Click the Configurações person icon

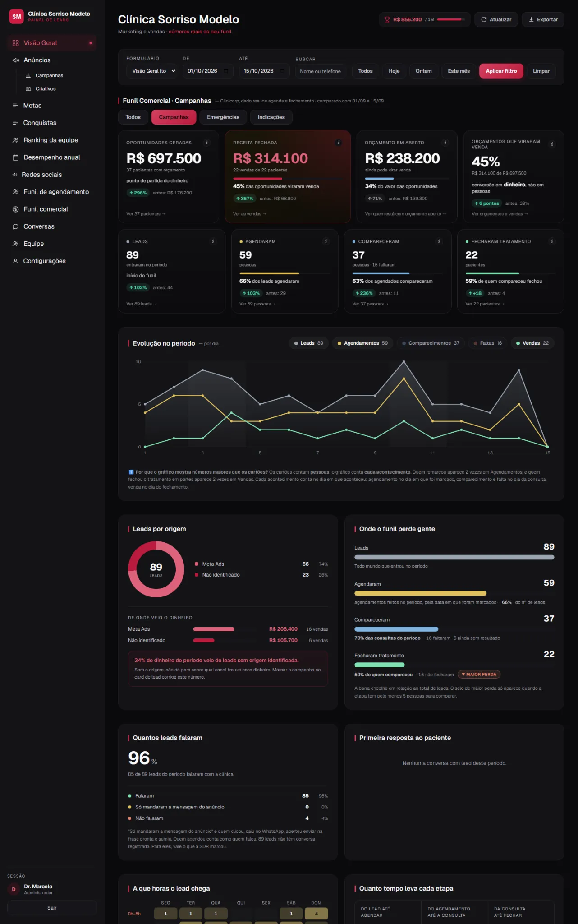coord(16,261)
